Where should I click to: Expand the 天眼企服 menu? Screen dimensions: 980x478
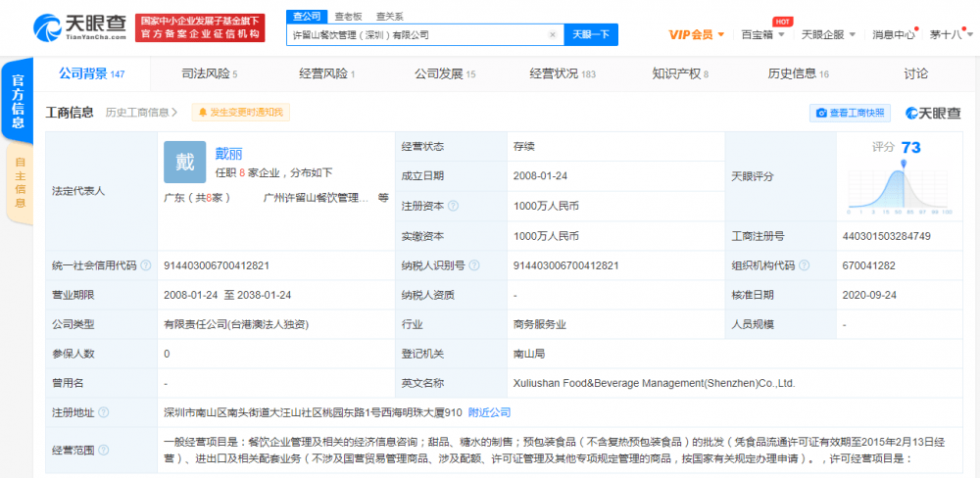point(827,35)
